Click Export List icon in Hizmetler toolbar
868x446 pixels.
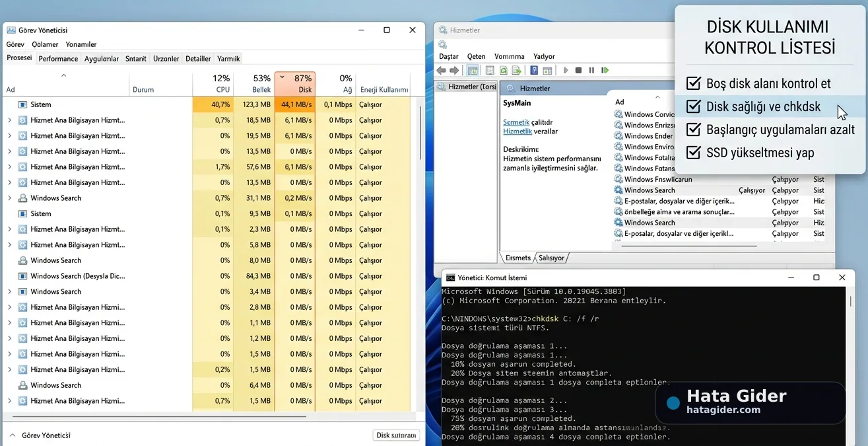(x=517, y=70)
